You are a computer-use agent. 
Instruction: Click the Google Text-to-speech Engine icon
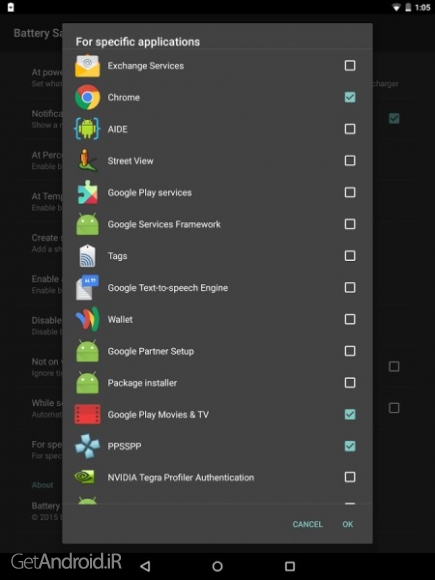[x=87, y=287]
